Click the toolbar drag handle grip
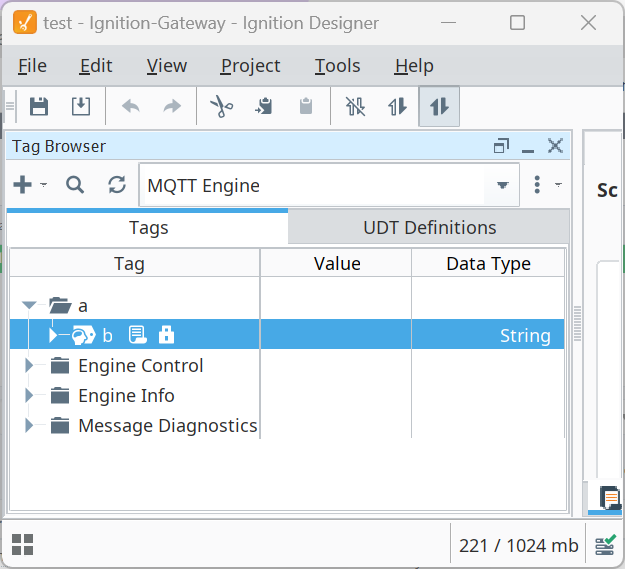 [10, 106]
